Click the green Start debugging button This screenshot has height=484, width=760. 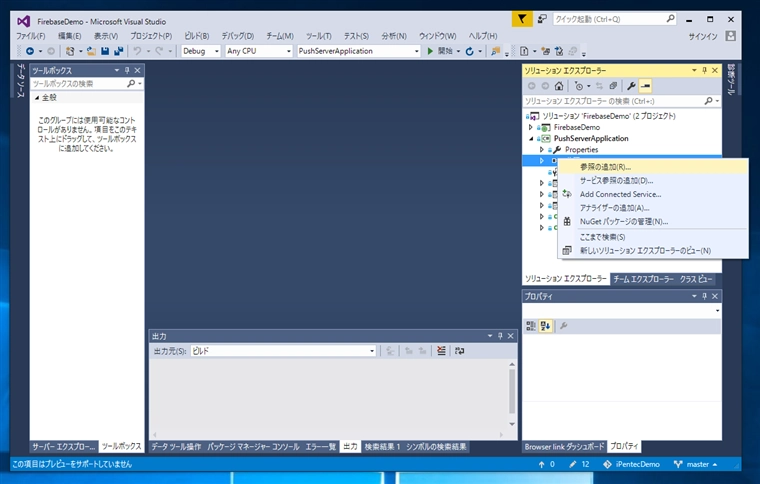point(430,51)
